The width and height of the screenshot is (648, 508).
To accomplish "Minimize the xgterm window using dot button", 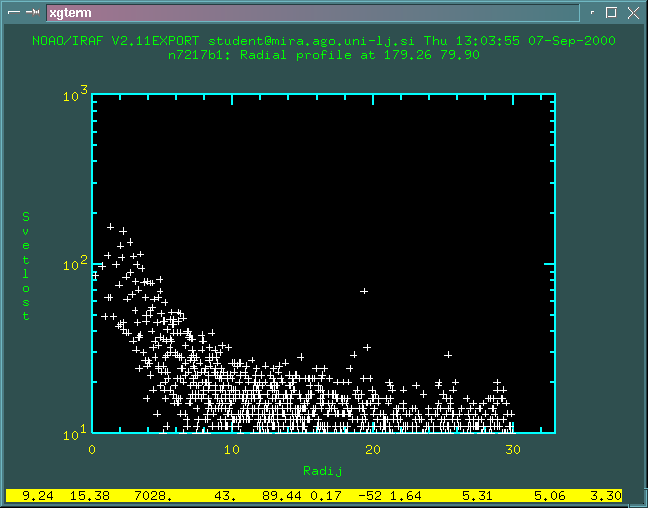I will coord(592,13).
